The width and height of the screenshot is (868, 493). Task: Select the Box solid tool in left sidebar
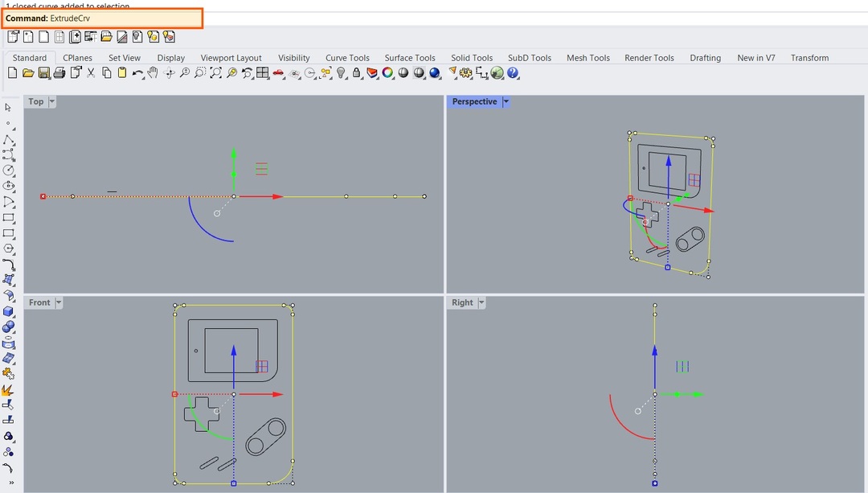pyautogui.click(x=8, y=311)
